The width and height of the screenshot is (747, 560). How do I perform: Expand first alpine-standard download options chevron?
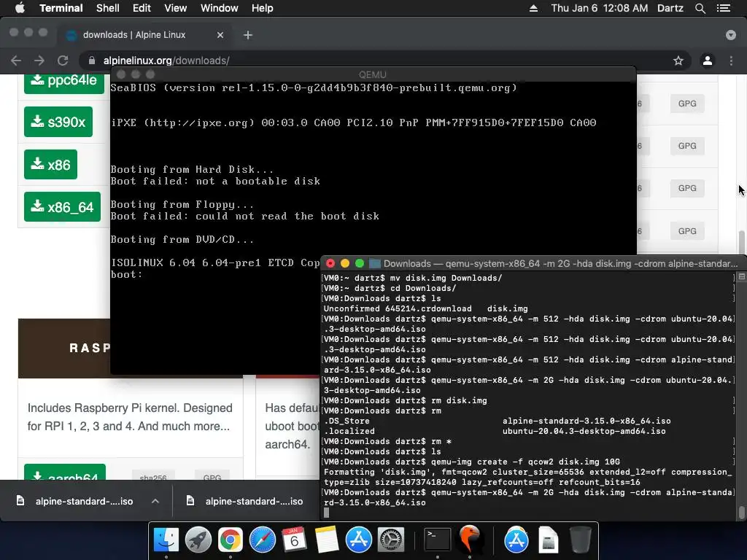155,501
